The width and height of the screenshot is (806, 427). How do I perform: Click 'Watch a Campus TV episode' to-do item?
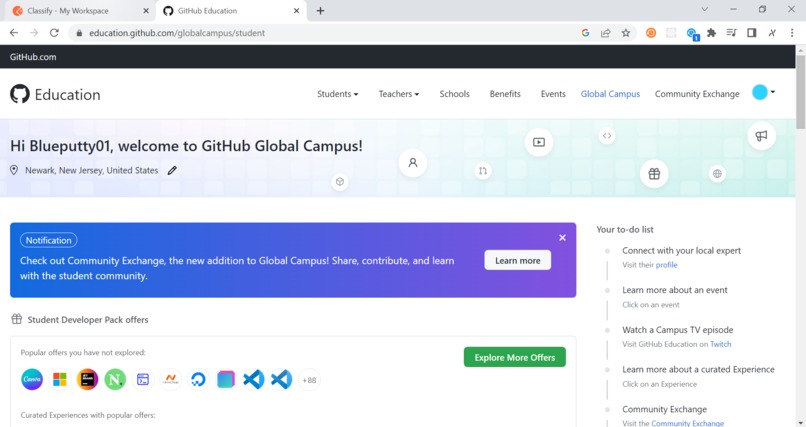point(677,330)
